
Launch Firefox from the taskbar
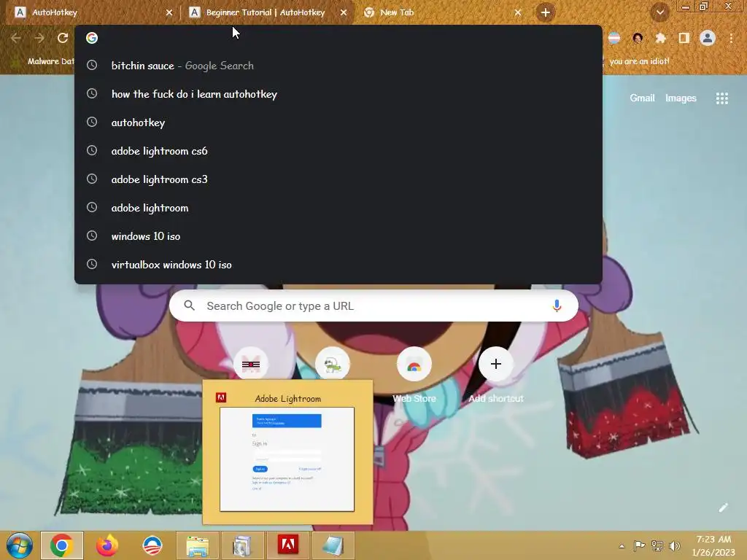click(107, 545)
